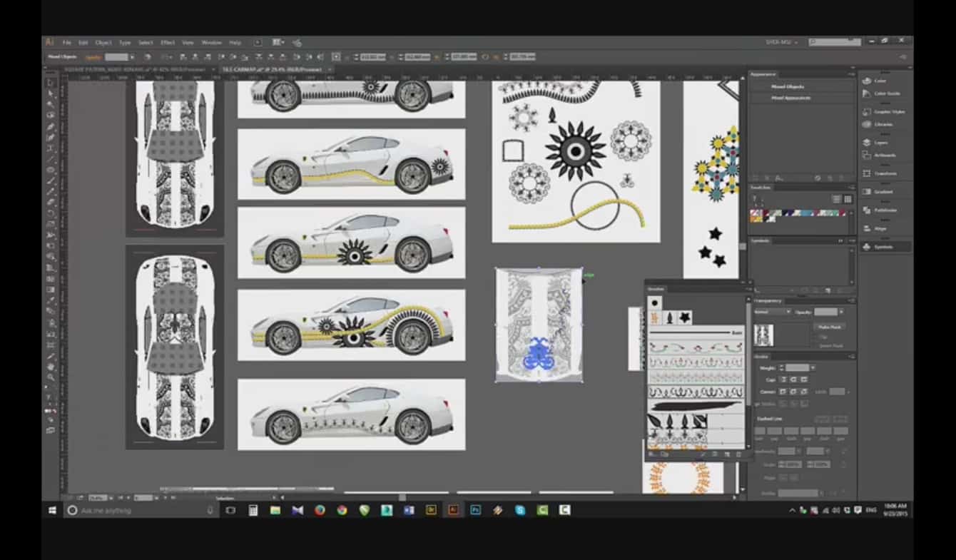
Task: Select the Selection tool in the toolbar
Action: click(50, 83)
